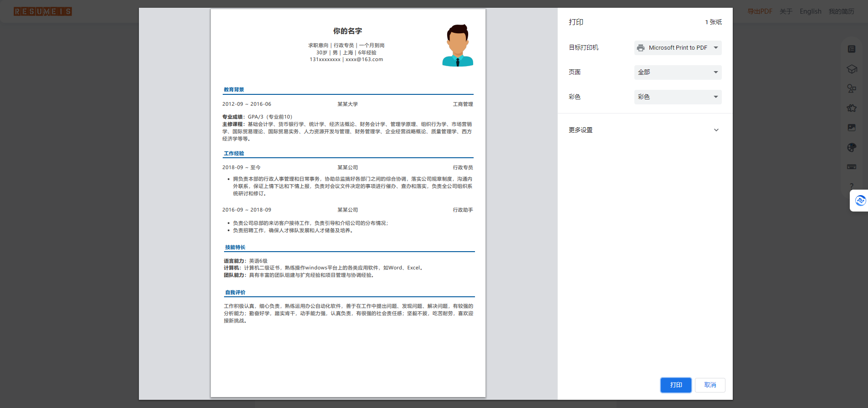
Task: Click the 某某大学 university name
Action: click(347, 104)
